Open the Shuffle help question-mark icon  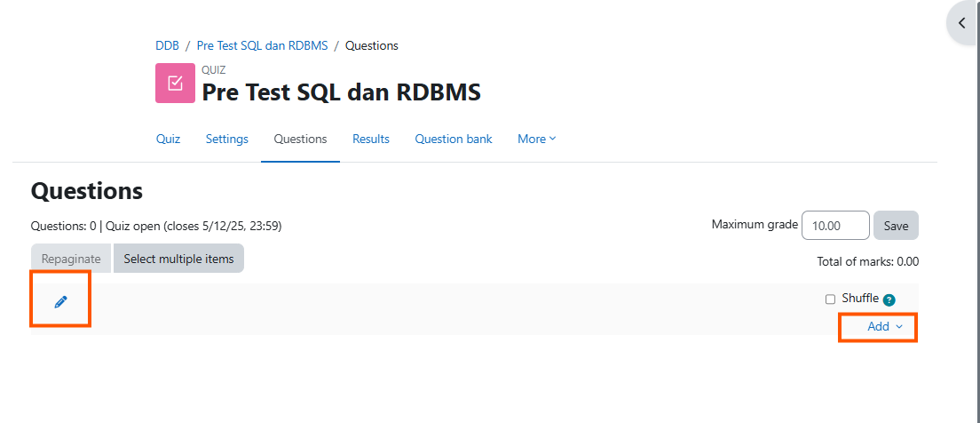889,300
